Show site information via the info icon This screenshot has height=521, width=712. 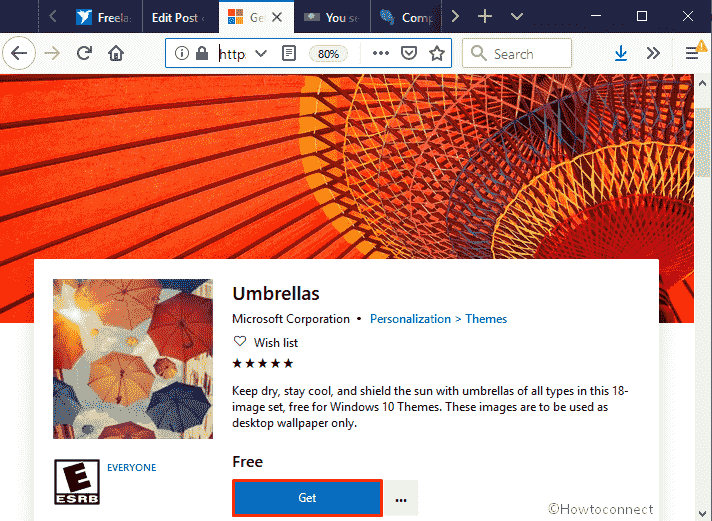(x=182, y=54)
